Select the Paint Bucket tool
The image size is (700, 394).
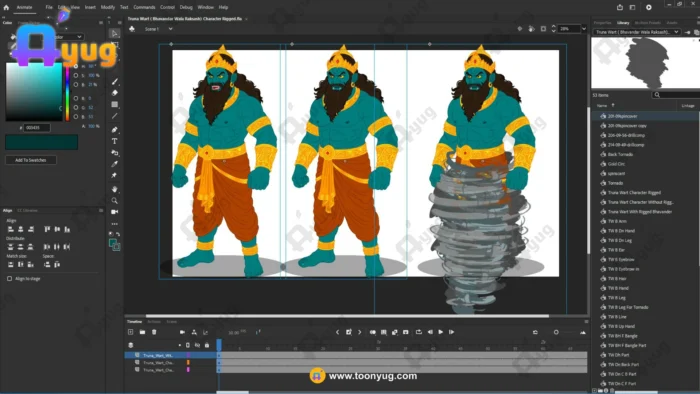point(115,153)
